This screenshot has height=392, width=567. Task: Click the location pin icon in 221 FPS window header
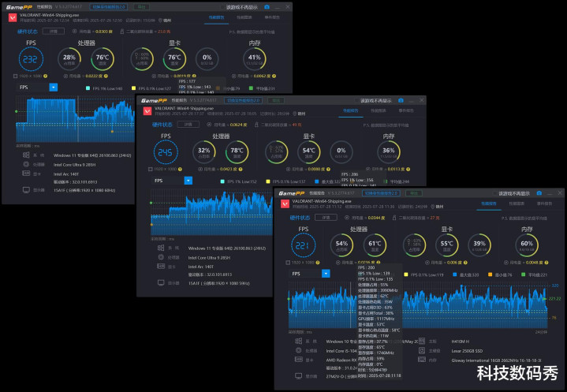point(432,207)
